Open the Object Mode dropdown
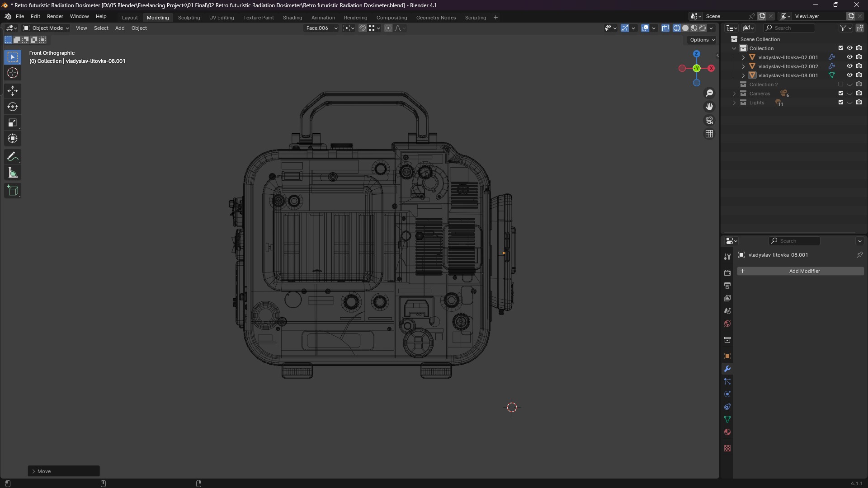The height and width of the screenshot is (488, 868). click(46, 28)
